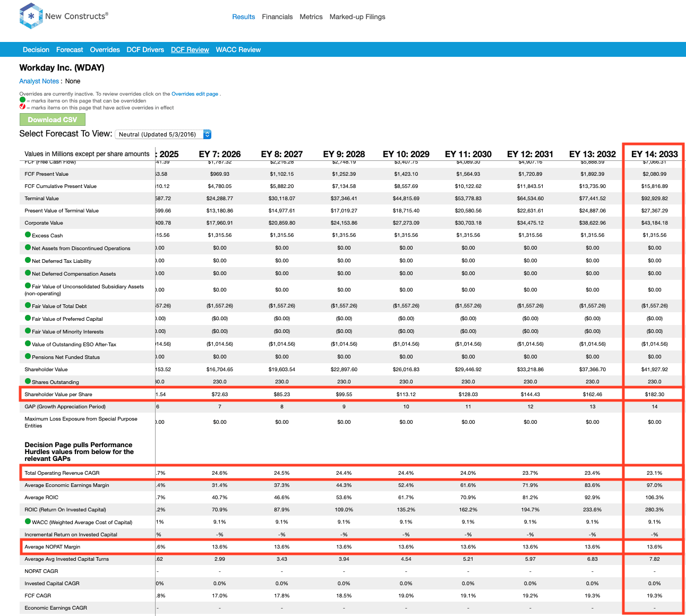Select the $41,927.92 Shareholder Value cell
This screenshot has width=686, height=616.
(655, 370)
